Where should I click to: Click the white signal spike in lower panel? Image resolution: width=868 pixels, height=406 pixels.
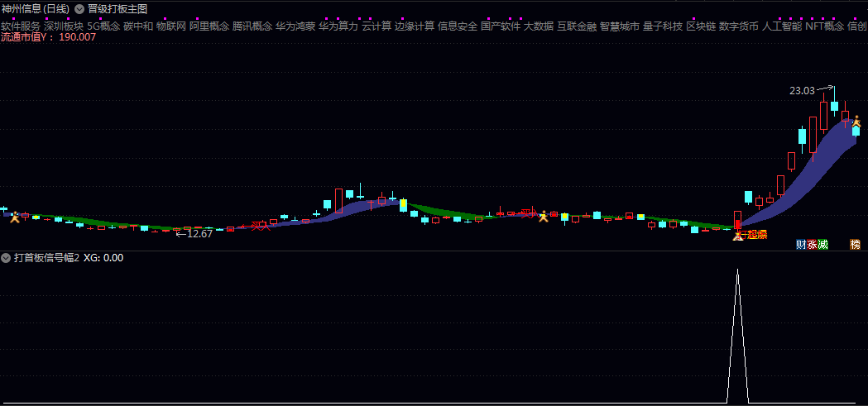coord(737,336)
